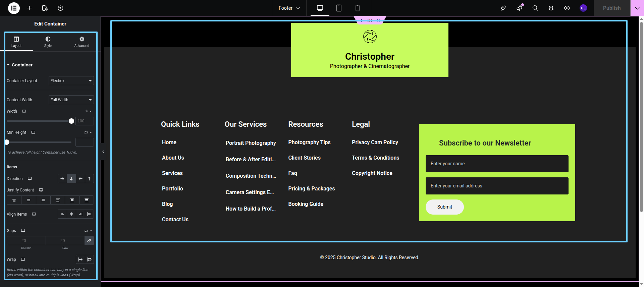Open Document Settings page icon

(x=45, y=8)
